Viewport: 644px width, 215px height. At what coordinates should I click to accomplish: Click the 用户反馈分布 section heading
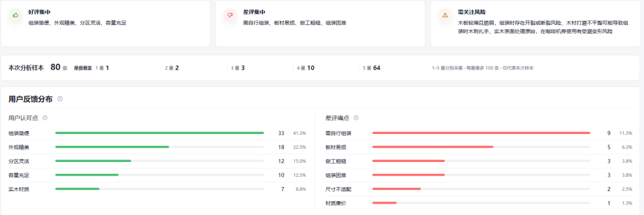(30, 99)
